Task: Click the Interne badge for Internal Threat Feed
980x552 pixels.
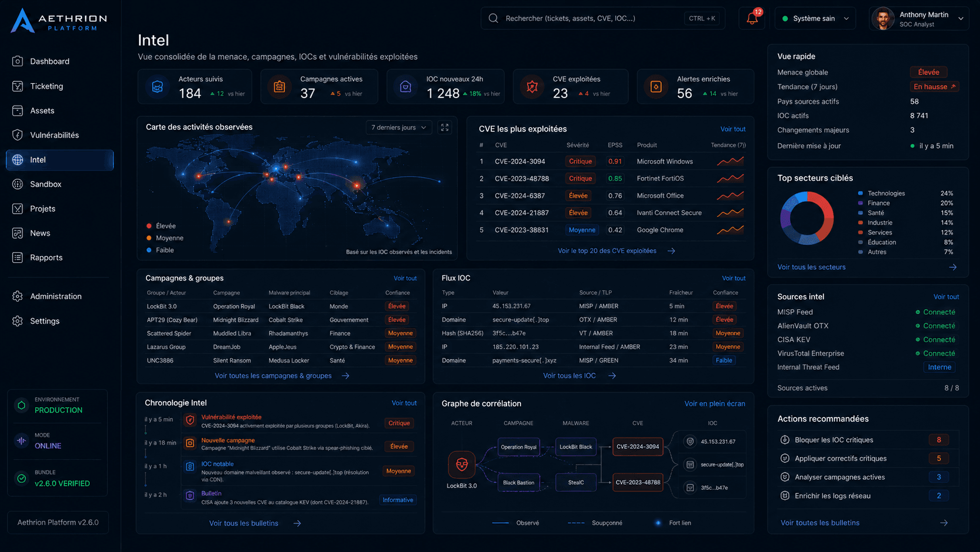Action: (x=940, y=367)
